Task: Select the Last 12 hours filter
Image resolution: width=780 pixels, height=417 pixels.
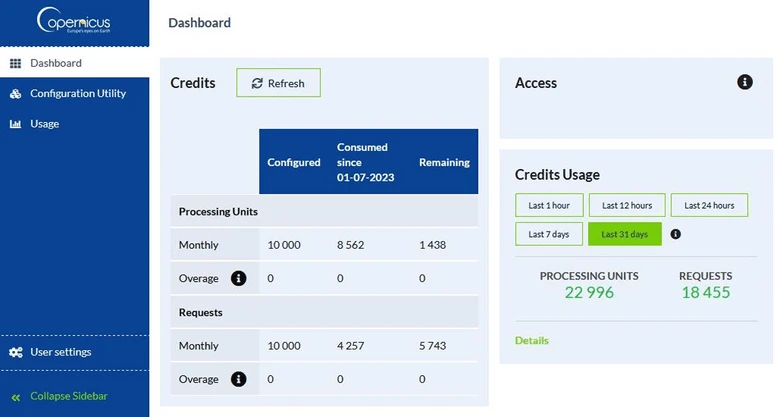Action: tap(627, 206)
